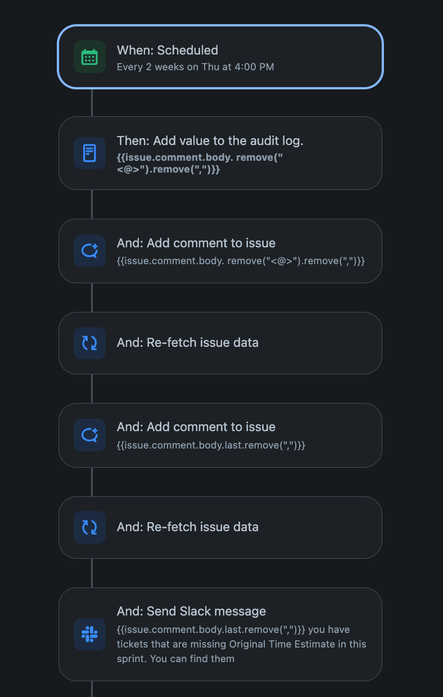The image size is (443, 697).
Task: Click refresh arrows icon on Re-fetch step preceding Slack message
Action: (x=89, y=527)
